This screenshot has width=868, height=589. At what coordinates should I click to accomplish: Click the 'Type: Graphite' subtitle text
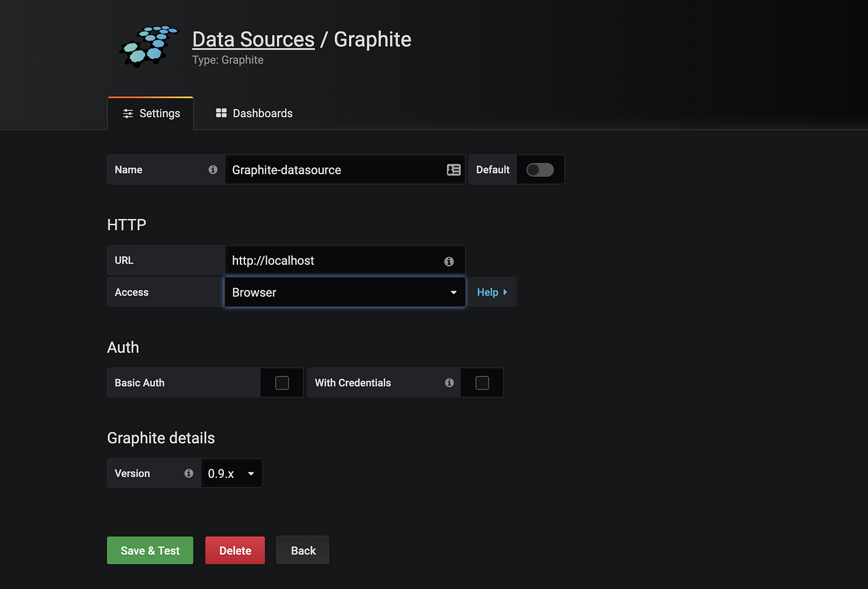click(228, 60)
